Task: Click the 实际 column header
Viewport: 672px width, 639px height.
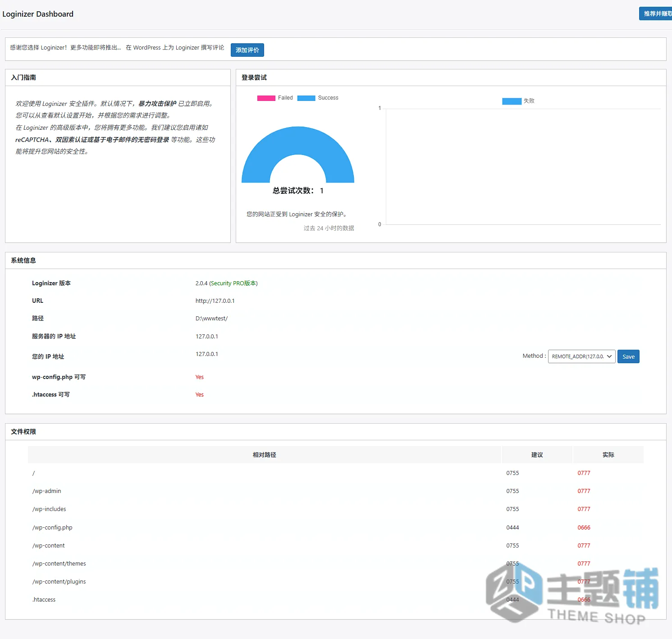Action: pyautogui.click(x=608, y=455)
